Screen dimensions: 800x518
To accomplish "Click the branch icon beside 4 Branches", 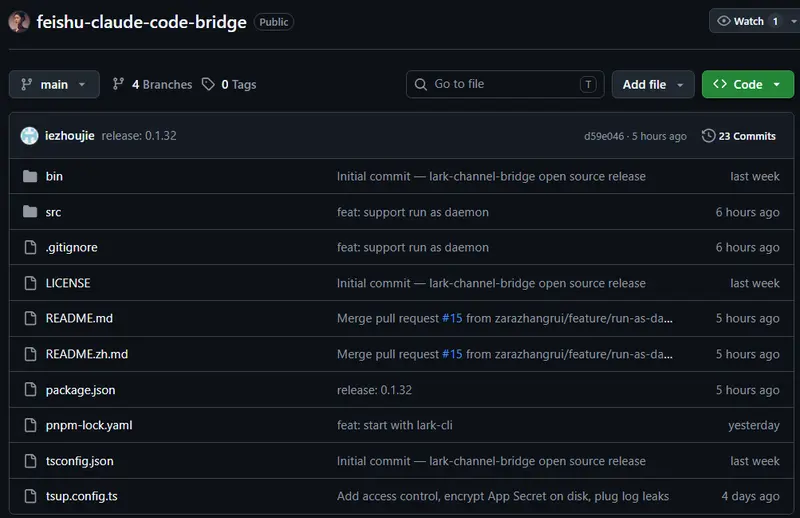I will click(x=118, y=84).
